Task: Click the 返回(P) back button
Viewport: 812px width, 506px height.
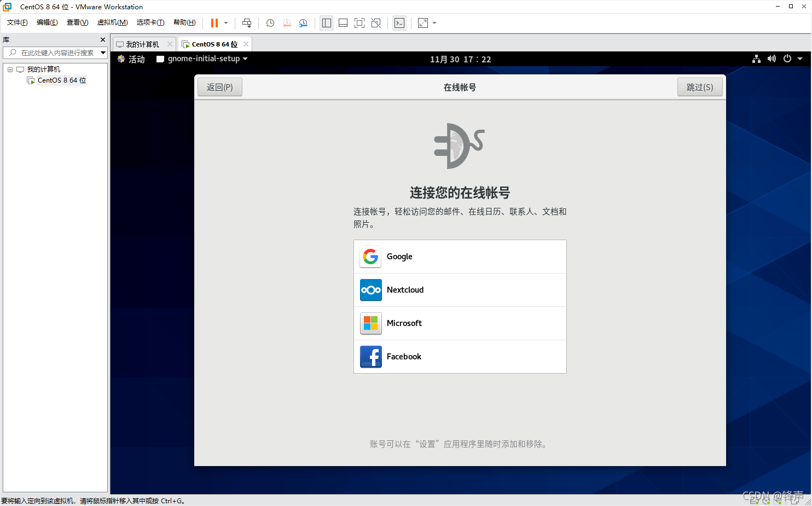Action: click(x=220, y=87)
